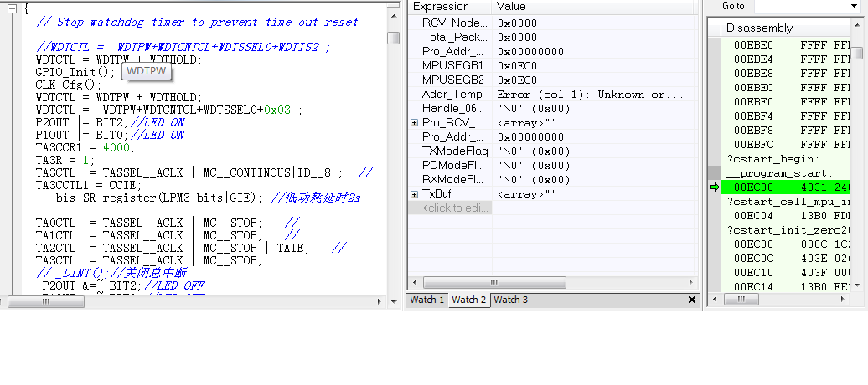The width and height of the screenshot is (868, 385).
Task: Open the Watch 3 tab
Action: pos(510,300)
